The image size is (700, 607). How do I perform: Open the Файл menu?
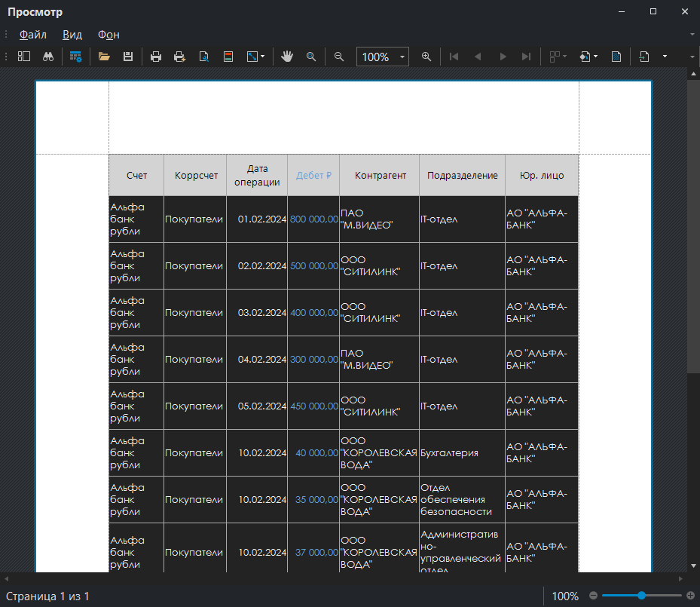(32, 35)
